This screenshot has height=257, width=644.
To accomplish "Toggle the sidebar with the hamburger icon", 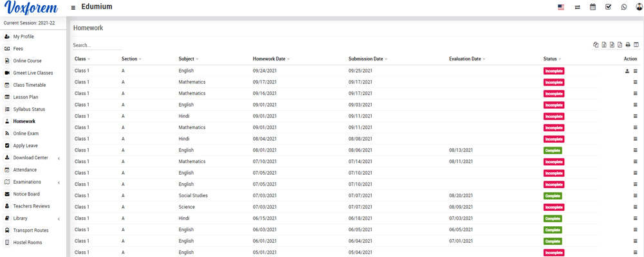I will click(73, 8).
